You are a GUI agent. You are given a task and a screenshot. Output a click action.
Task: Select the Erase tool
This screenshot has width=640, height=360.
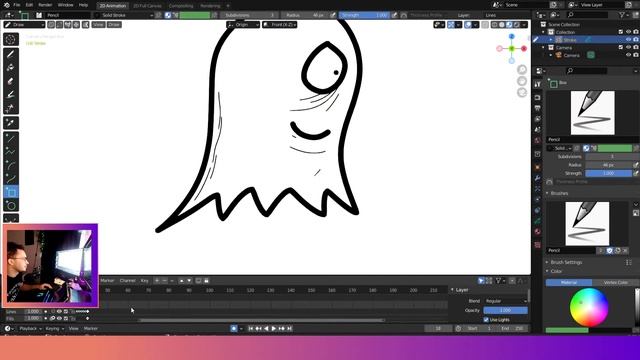[x=11, y=81]
